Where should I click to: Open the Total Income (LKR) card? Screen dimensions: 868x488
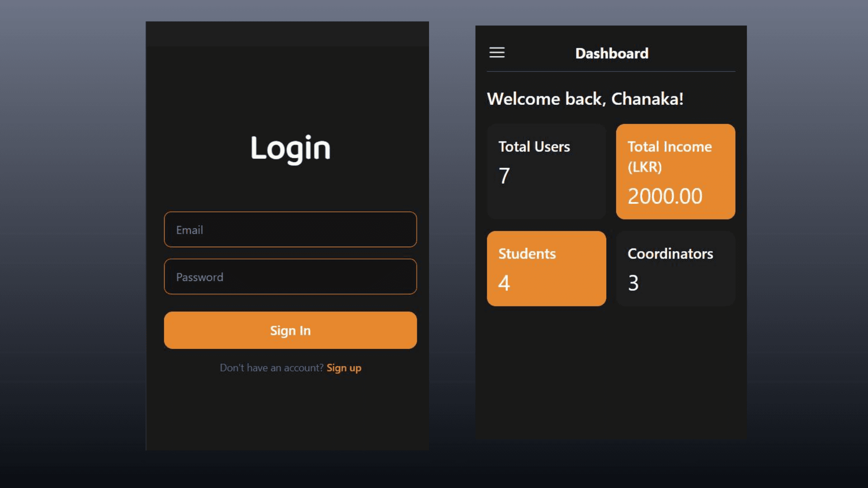click(x=675, y=172)
